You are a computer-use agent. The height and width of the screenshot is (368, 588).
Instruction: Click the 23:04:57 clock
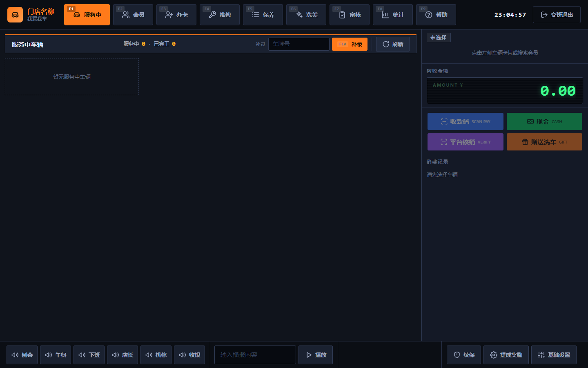510,15
